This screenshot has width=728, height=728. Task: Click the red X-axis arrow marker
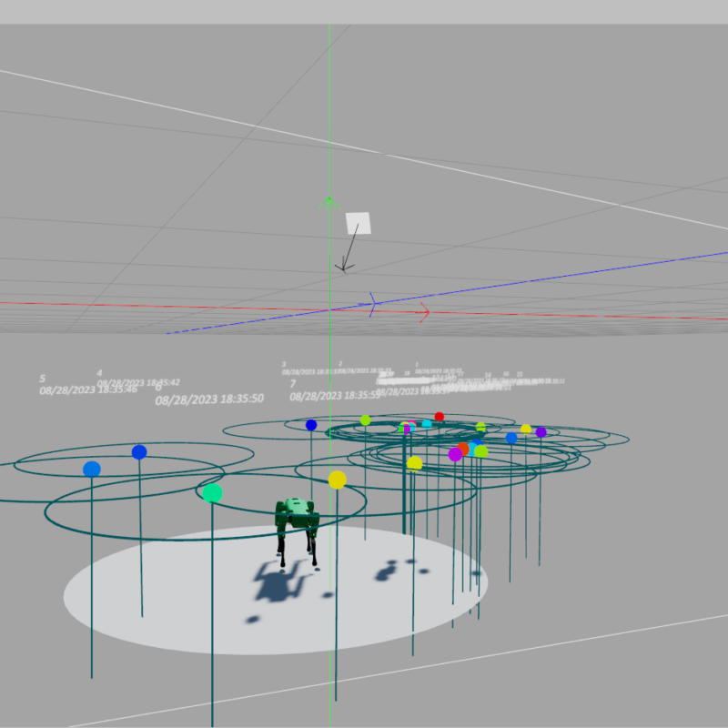click(x=423, y=313)
